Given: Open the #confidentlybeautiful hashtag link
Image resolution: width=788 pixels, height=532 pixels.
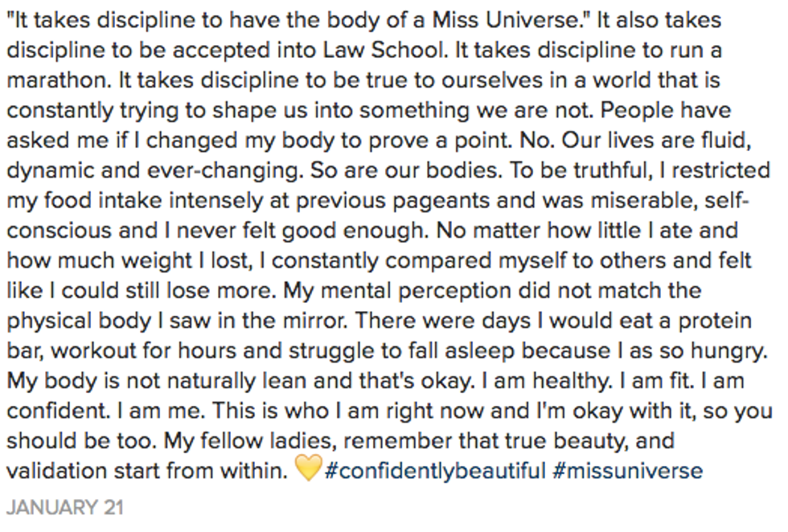Looking at the screenshot, I should coord(435,470).
